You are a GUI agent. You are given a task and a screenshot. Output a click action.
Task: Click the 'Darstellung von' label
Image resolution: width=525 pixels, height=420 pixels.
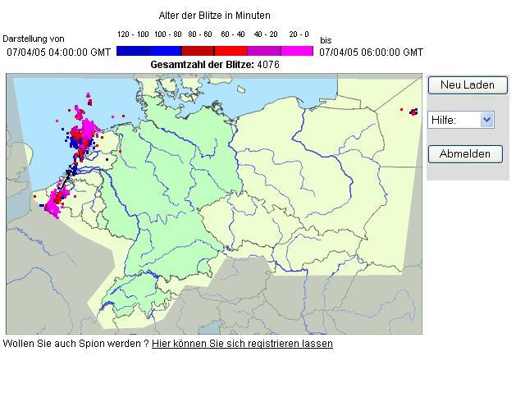click(x=34, y=39)
